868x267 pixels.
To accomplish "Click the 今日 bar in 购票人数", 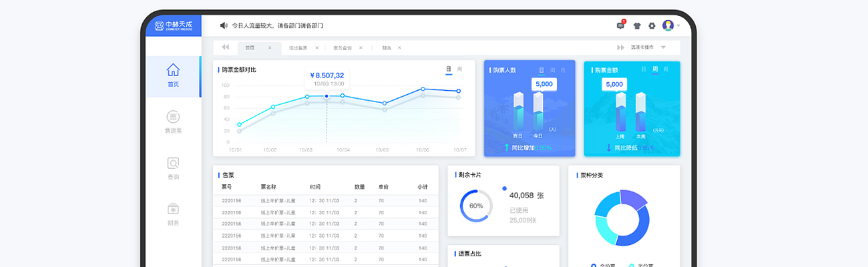I will click(537, 111).
